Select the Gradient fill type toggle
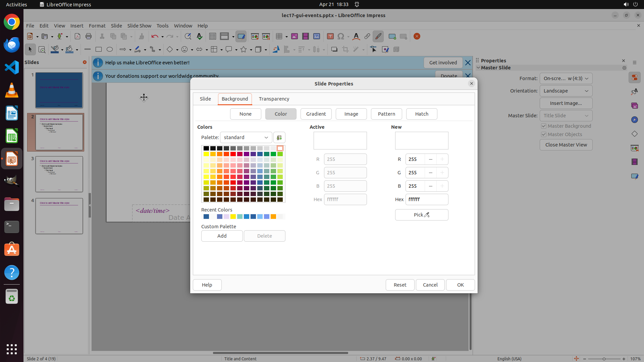This screenshot has height=362, width=644. [x=316, y=114]
